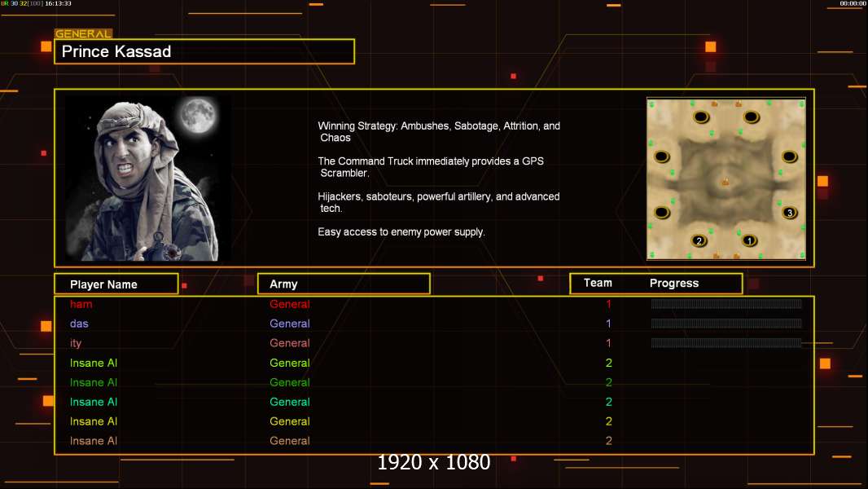Click the GENERAL label above the name
Viewport: 868px width, 489px height.
pyautogui.click(x=83, y=33)
